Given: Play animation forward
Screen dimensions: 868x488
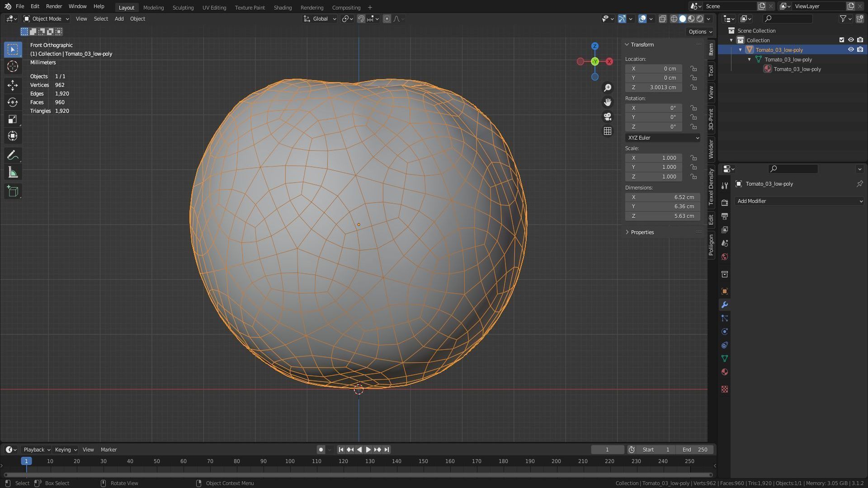Looking at the screenshot, I should pyautogui.click(x=368, y=450).
